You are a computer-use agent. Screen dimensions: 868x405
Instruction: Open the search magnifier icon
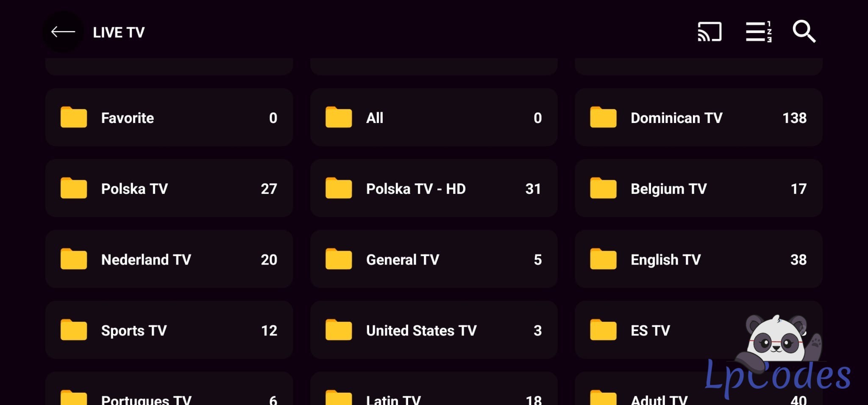[x=804, y=32]
